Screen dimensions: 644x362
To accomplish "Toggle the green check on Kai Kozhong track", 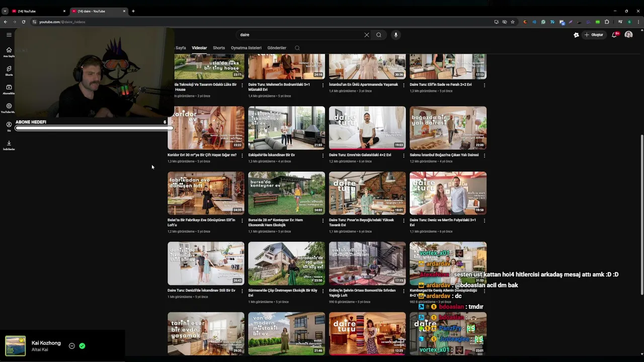I will [x=82, y=346].
